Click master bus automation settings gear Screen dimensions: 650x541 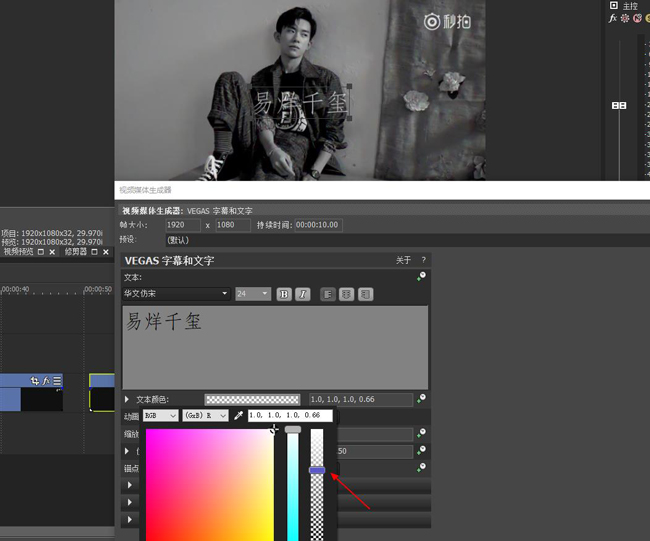click(625, 18)
